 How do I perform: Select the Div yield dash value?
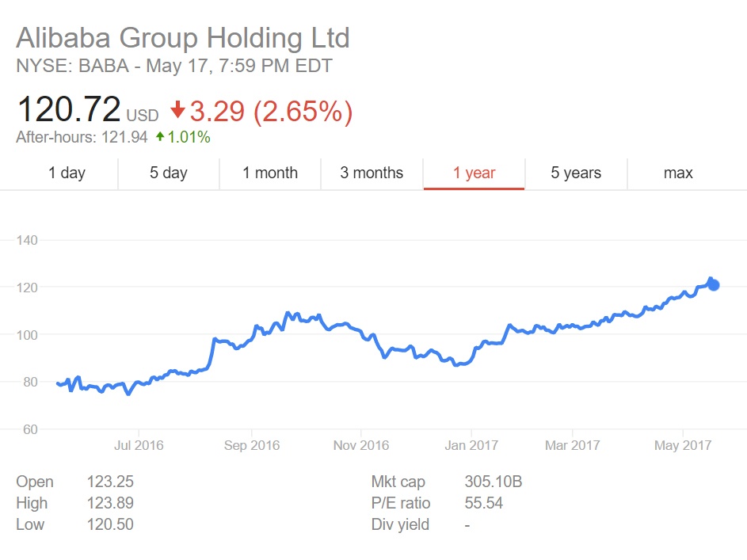pos(467,524)
